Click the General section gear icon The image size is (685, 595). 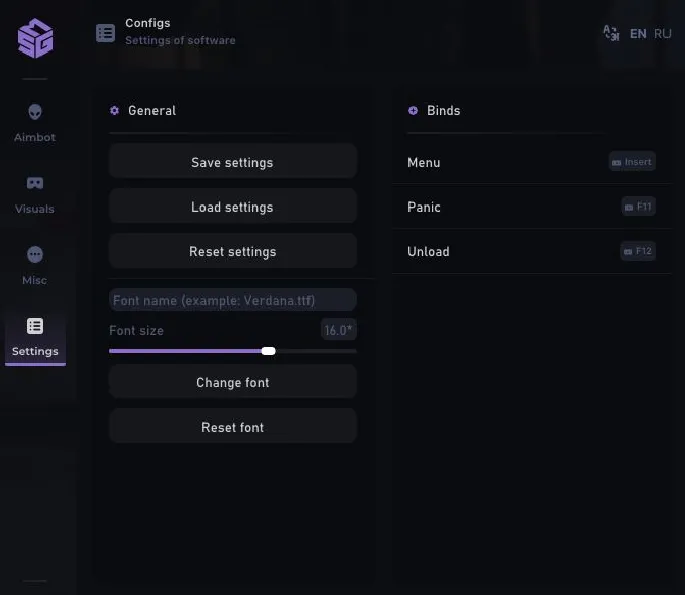[115, 111]
